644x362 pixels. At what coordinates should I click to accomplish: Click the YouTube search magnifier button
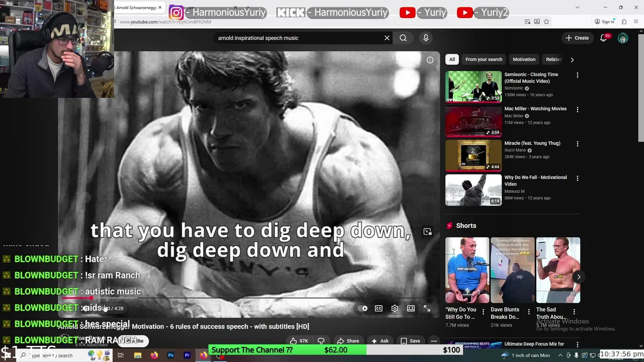403,38
